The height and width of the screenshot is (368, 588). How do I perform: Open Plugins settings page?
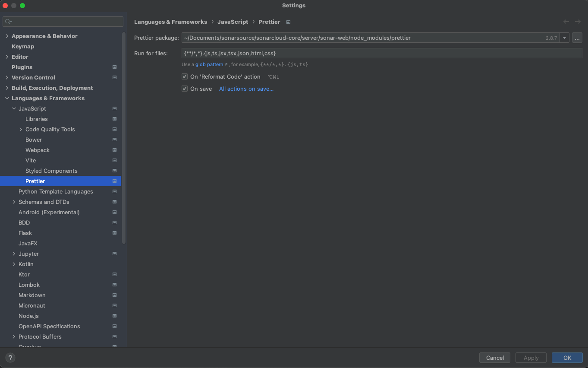pyautogui.click(x=22, y=67)
